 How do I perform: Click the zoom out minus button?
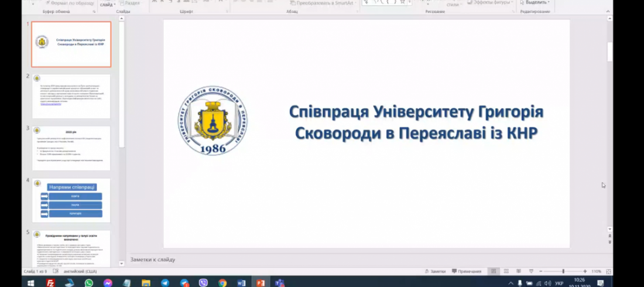(x=541, y=271)
